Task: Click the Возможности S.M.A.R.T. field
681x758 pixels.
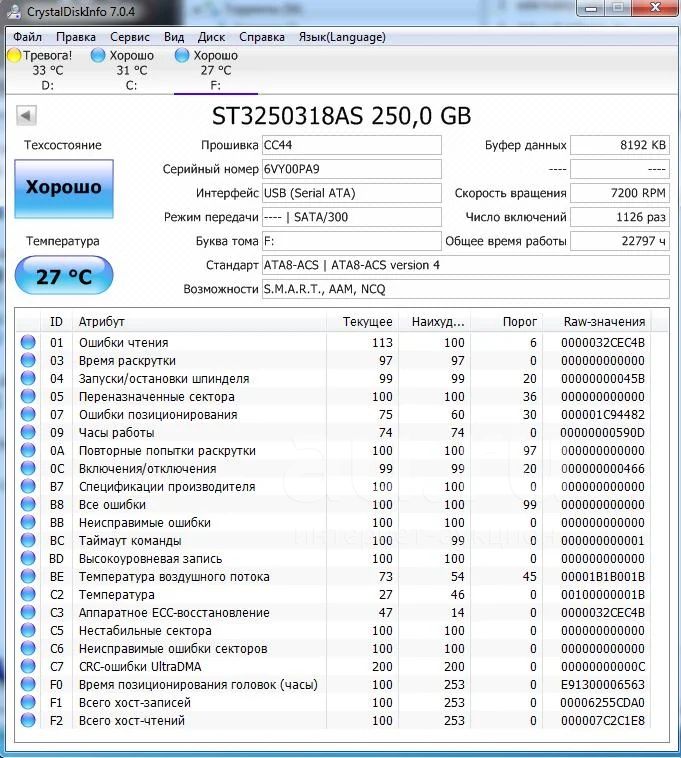Action: point(465,289)
